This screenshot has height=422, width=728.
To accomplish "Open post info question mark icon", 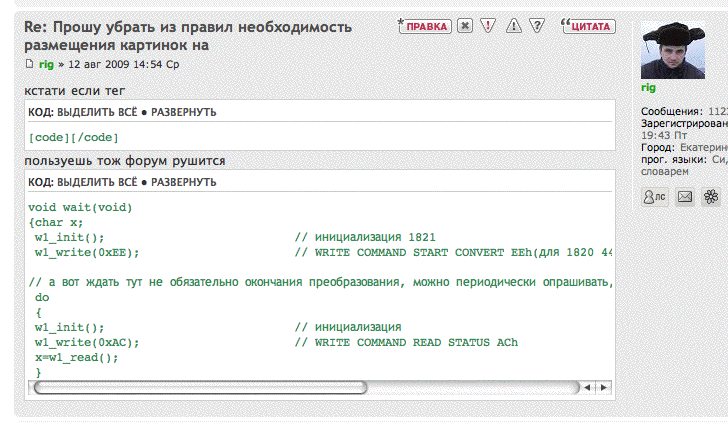I will pyautogui.click(x=537, y=26).
